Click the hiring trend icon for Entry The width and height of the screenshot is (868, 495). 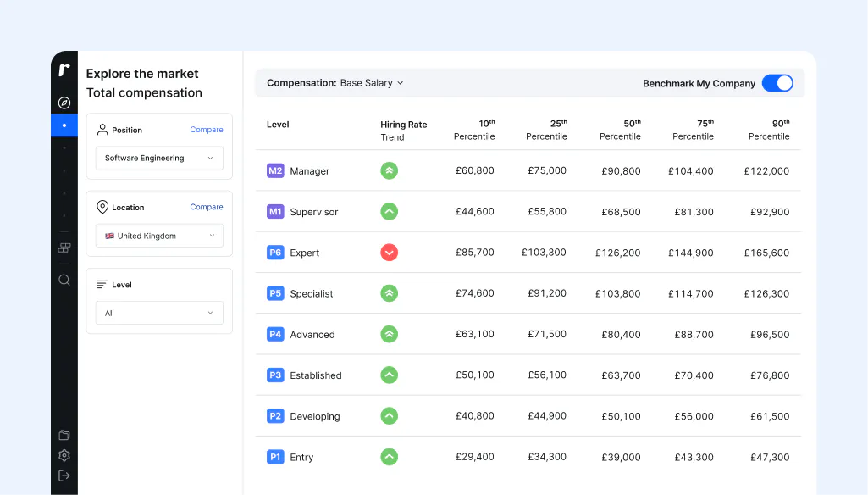[x=390, y=458]
